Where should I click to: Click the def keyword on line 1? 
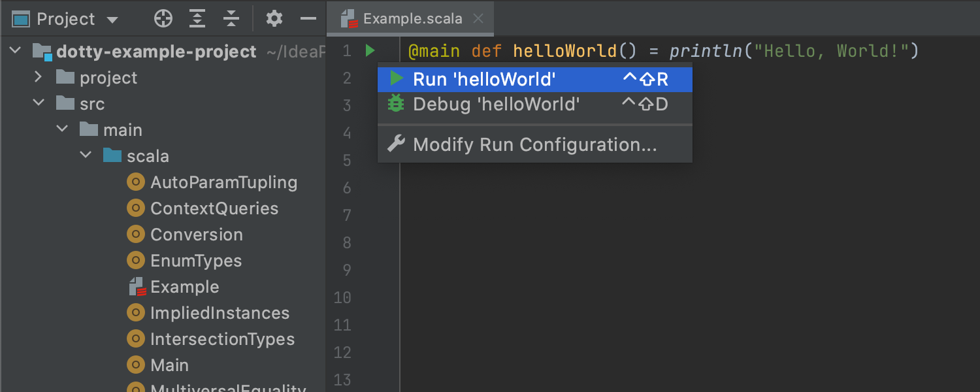pos(487,51)
